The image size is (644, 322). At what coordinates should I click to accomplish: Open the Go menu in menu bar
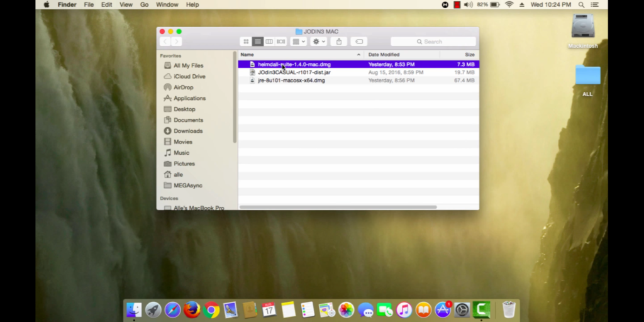tap(145, 4)
